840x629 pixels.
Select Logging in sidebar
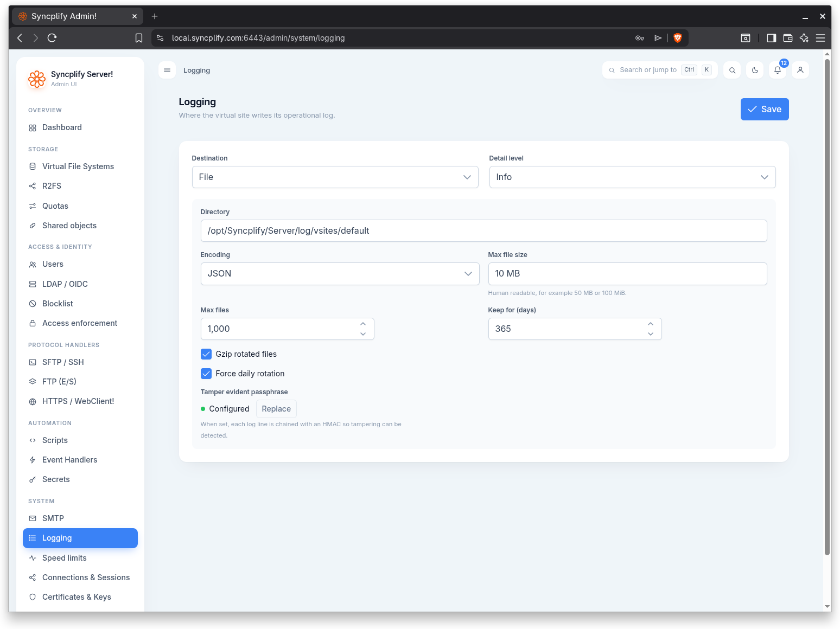coord(80,538)
